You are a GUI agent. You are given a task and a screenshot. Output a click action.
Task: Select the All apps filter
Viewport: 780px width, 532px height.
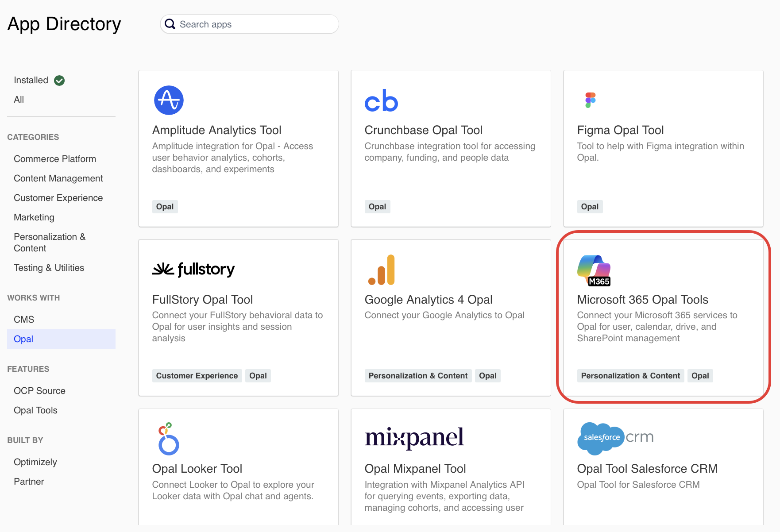(x=19, y=100)
